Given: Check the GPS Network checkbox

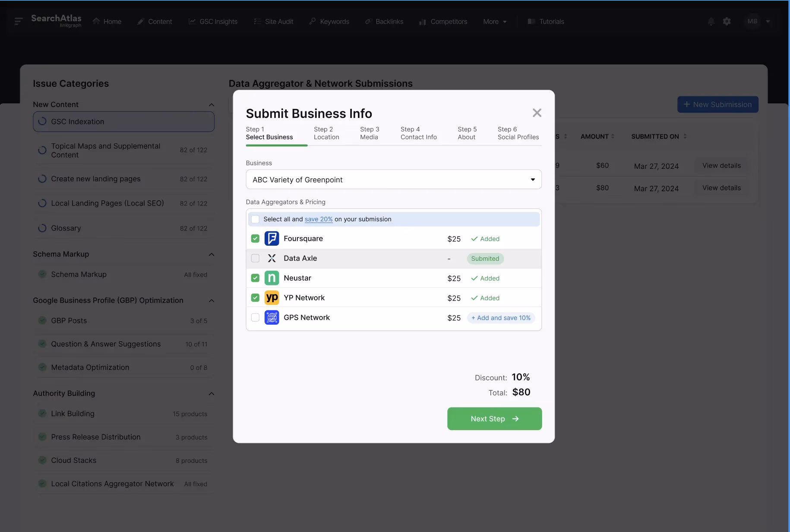Looking at the screenshot, I should pyautogui.click(x=255, y=318).
